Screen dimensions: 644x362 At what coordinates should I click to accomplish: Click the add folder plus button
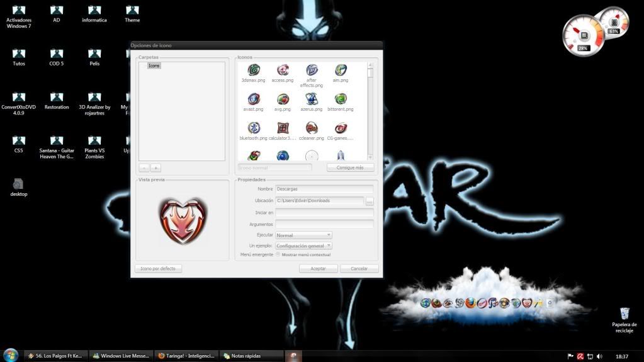pos(155,167)
